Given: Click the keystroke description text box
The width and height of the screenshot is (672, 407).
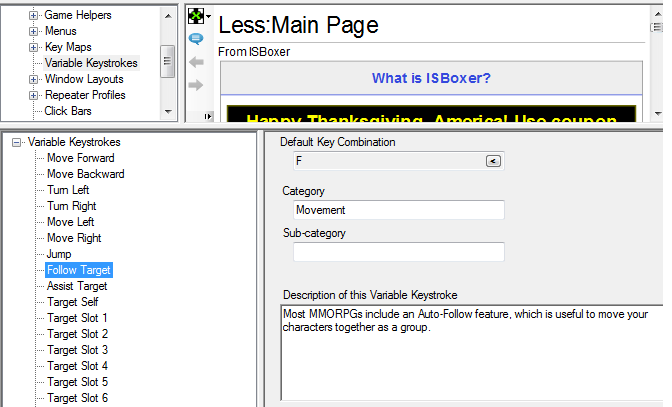Looking at the screenshot, I should (x=472, y=353).
